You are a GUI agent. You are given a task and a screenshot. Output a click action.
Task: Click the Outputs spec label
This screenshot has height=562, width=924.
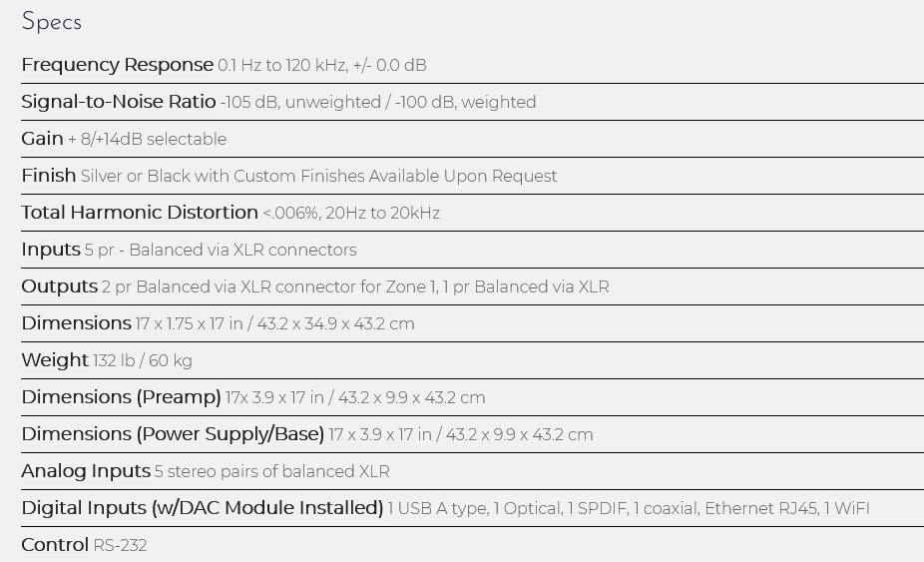click(59, 286)
